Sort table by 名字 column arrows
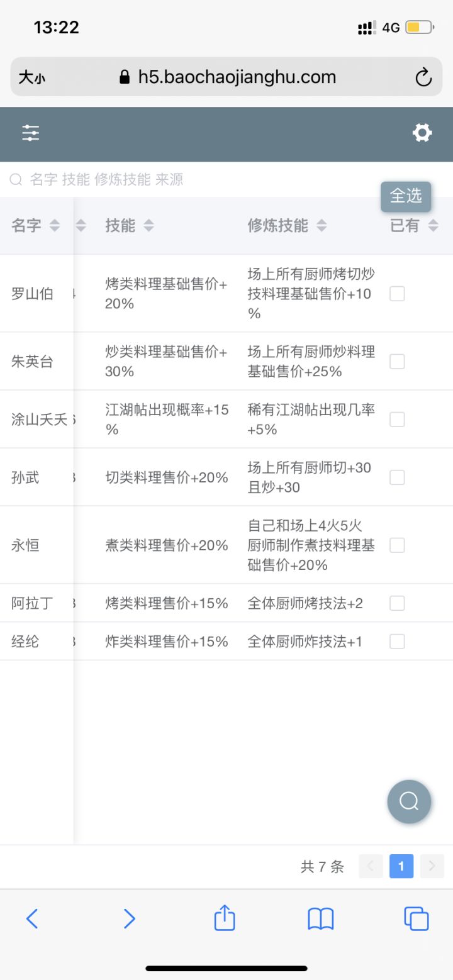The image size is (453, 980). [x=55, y=226]
